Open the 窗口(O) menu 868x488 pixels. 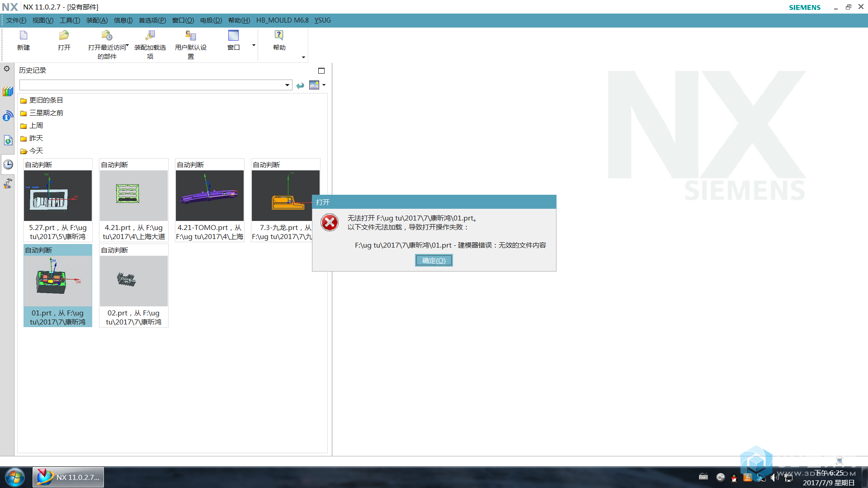point(183,20)
